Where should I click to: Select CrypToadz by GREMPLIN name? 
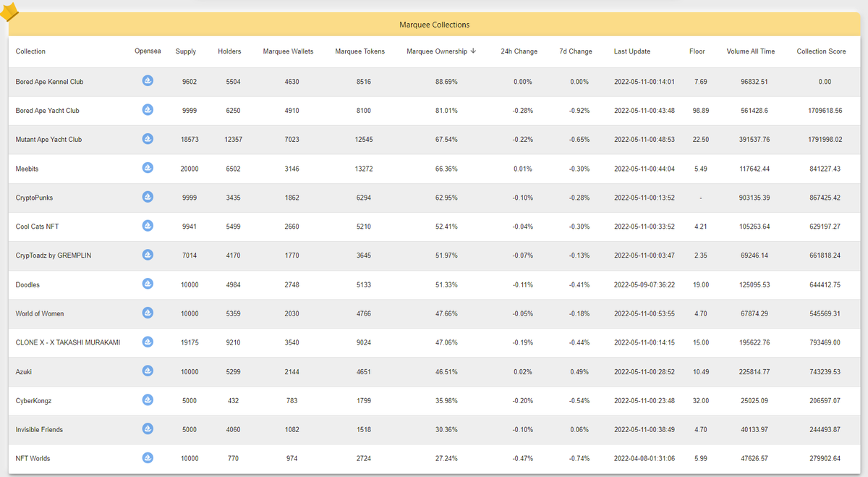pos(53,256)
